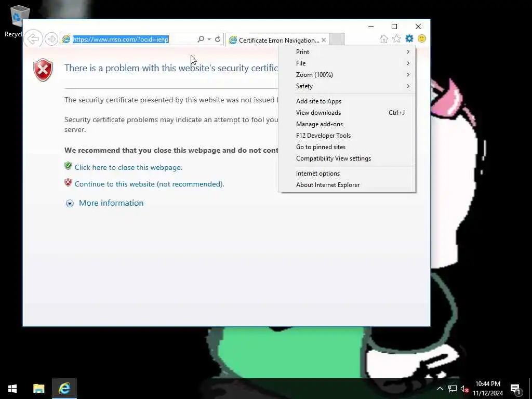Open the Action Center notifications icon
The width and height of the screenshot is (532, 399).
tap(515, 389)
